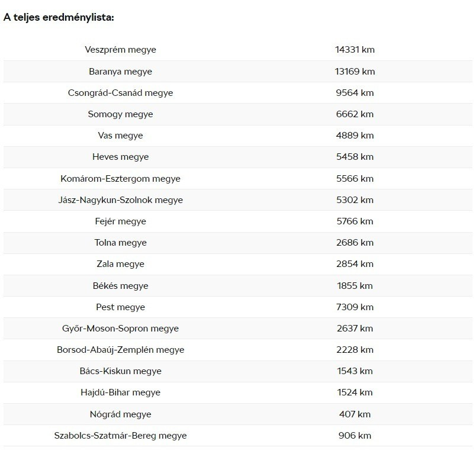
Task: Click the Heves megye cell
Action: (120, 157)
